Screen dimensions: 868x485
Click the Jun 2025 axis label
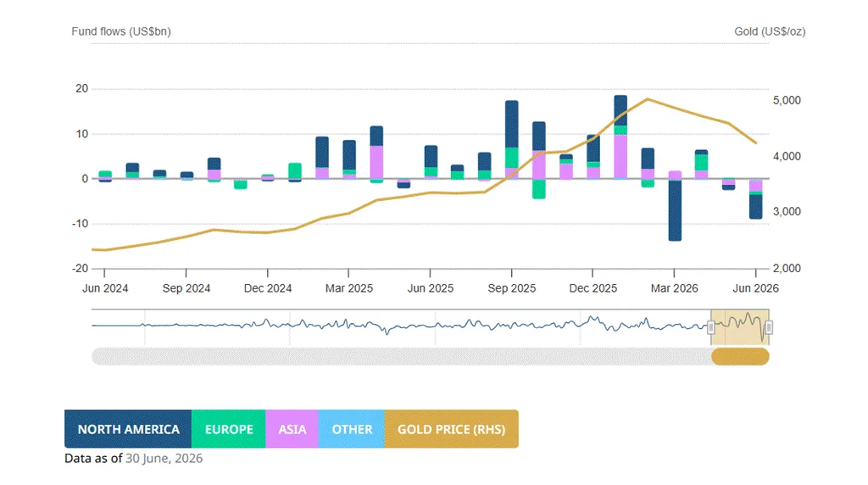pyautogui.click(x=430, y=288)
